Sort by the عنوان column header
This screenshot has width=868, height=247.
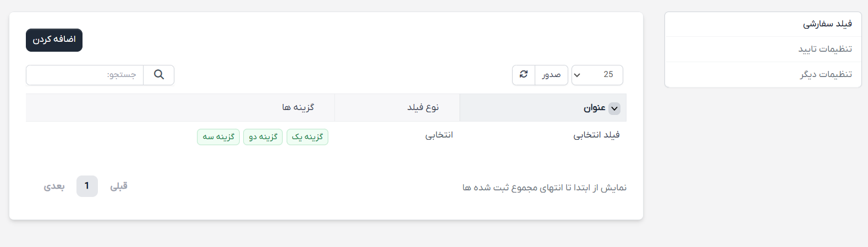[x=594, y=108]
